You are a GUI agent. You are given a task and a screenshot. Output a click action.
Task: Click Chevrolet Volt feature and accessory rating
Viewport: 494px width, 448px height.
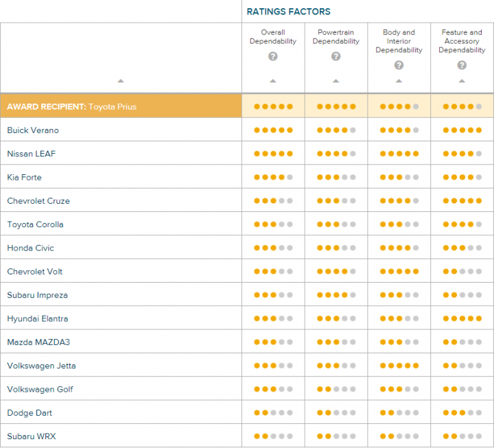(x=462, y=272)
